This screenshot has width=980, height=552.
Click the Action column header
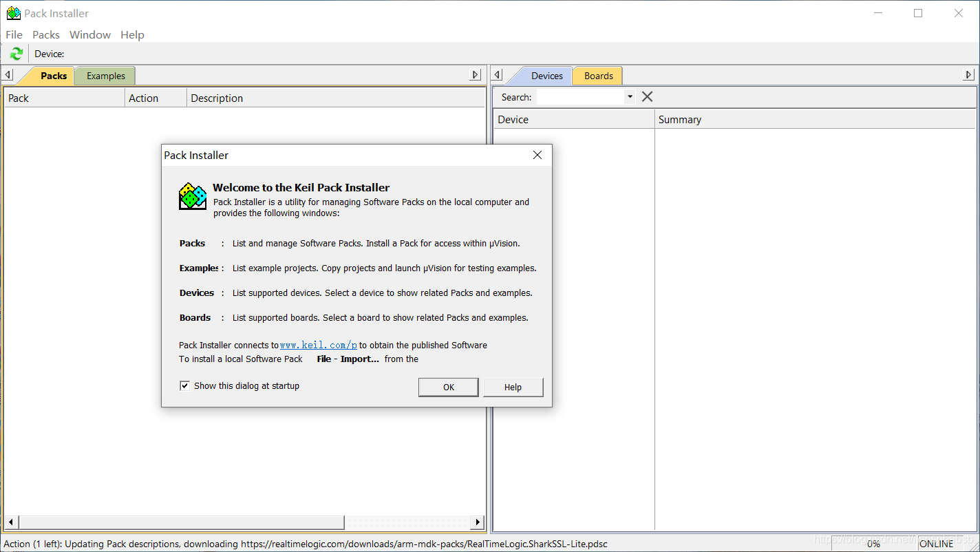coord(156,98)
